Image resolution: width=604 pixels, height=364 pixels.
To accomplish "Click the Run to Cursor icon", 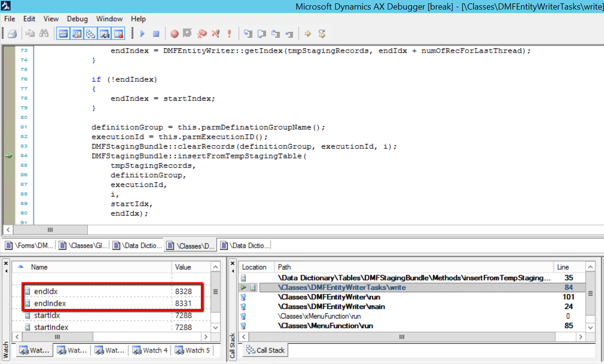I will (x=289, y=33).
